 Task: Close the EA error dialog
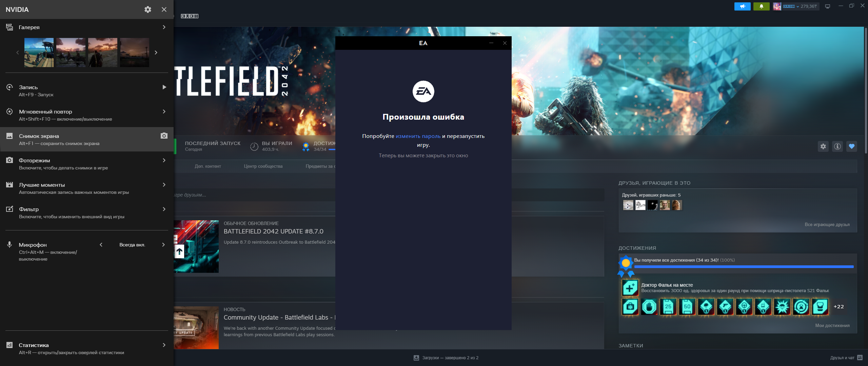[x=505, y=43]
